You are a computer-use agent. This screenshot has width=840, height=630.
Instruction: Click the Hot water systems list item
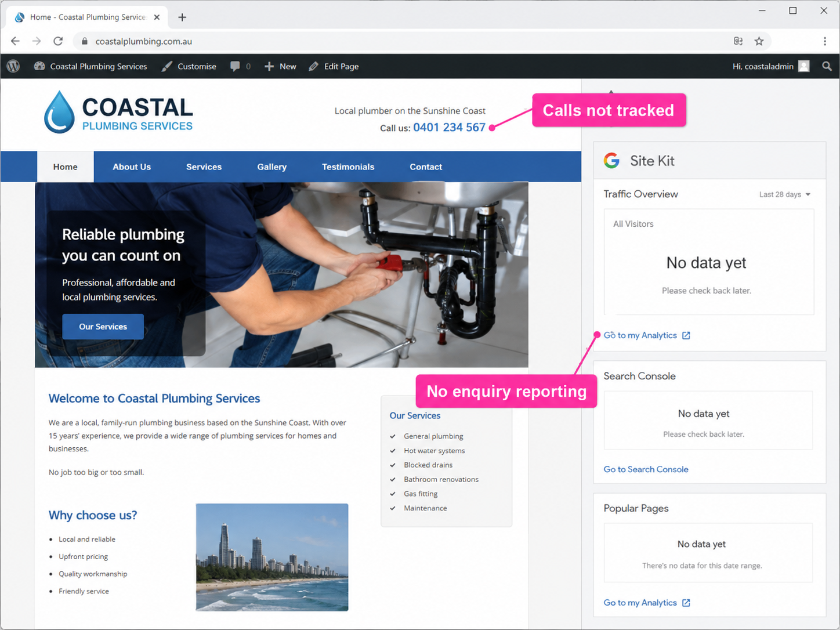[x=435, y=451]
